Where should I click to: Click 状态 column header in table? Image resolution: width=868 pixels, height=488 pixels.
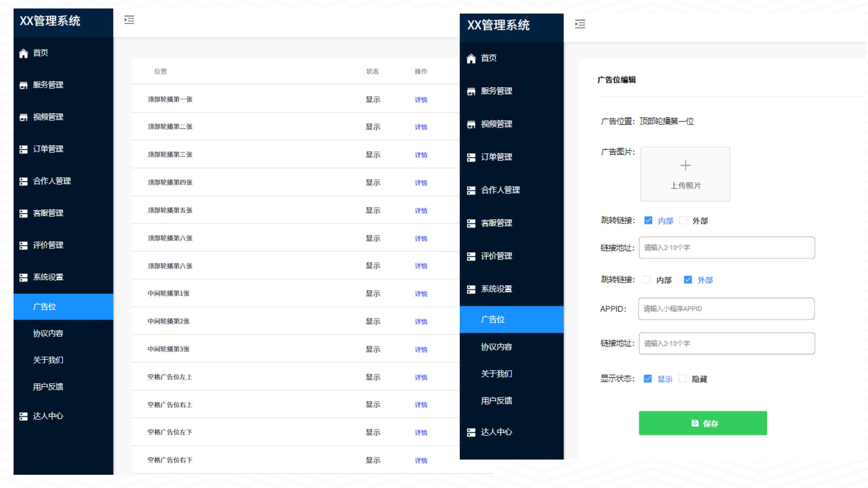pyautogui.click(x=373, y=72)
